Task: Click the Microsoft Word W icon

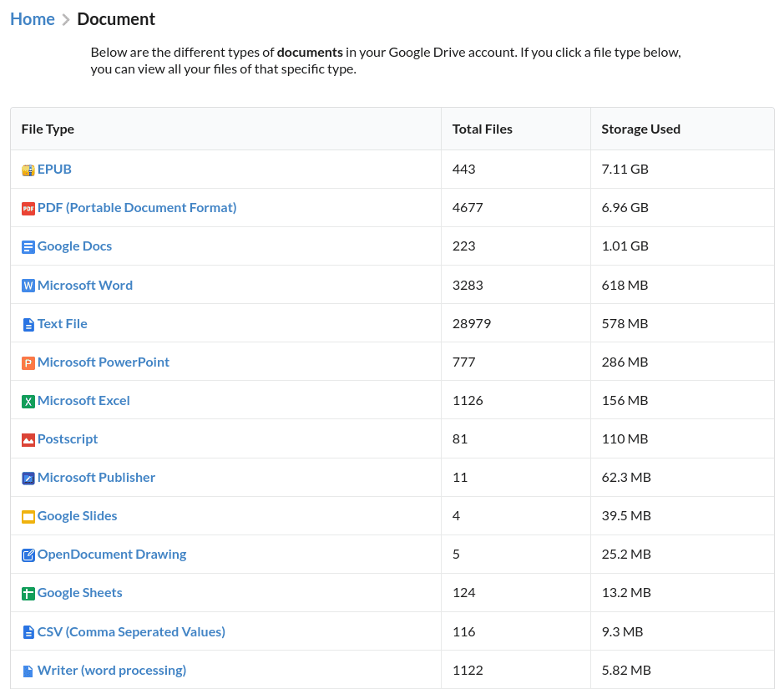Action: click(28, 286)
